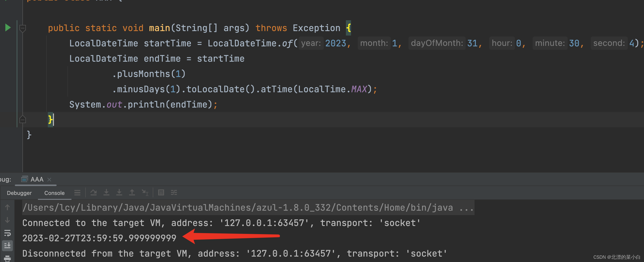Viewport: 644px width, 262px height.
Task: Click the 'year:' parameter hint
Action: point(311,43)
